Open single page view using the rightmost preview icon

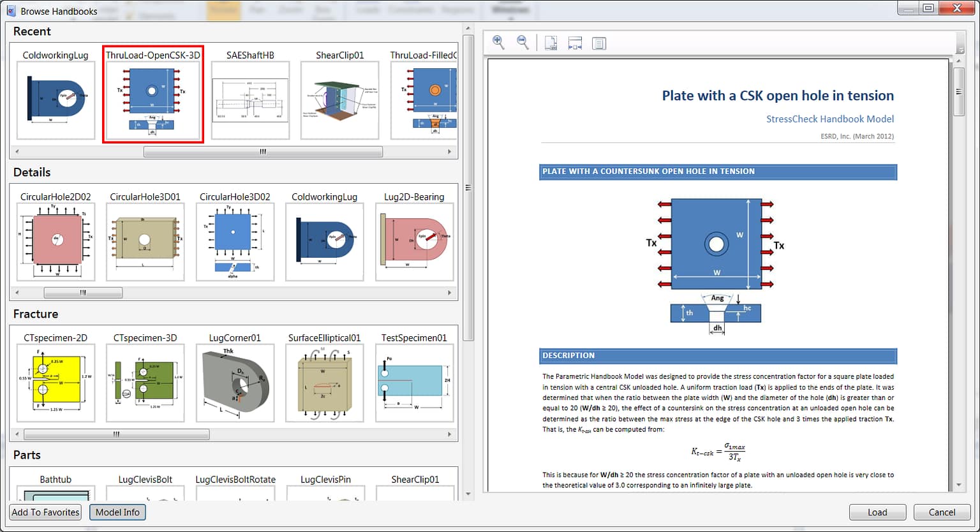pyautogui.click(x=598, y=42)
